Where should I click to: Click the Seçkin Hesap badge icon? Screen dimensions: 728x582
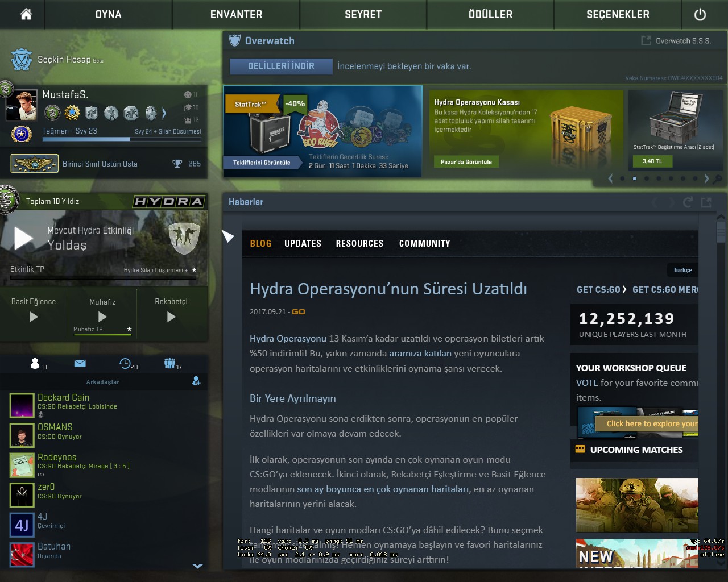pos(22,60)
